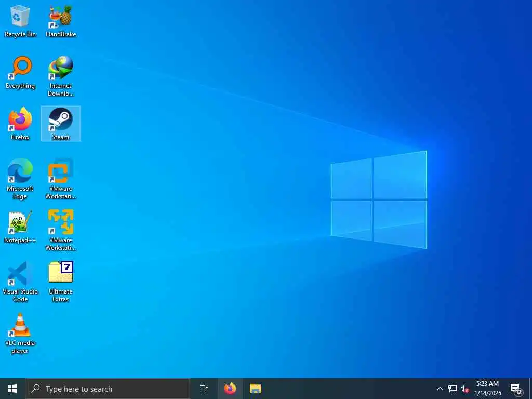This screenshot has height=399, width=532.
Task: Select the yellow arrows VMware Workstation shortcut
Action: 61,230
